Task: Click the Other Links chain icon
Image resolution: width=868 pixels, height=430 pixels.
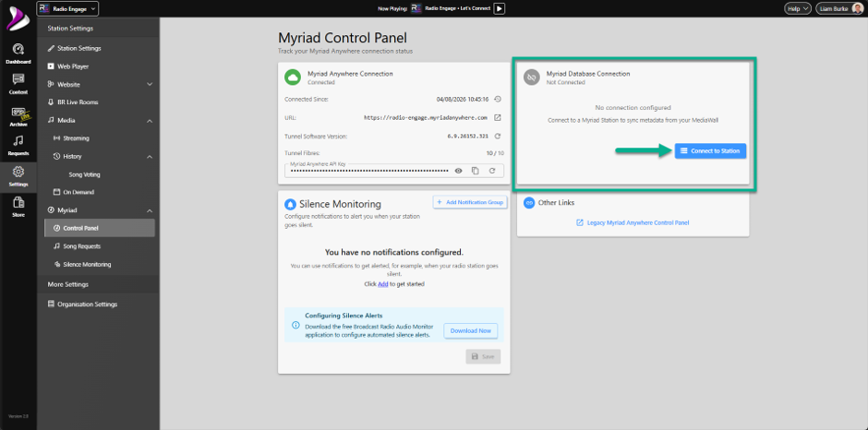Action: 529,203
